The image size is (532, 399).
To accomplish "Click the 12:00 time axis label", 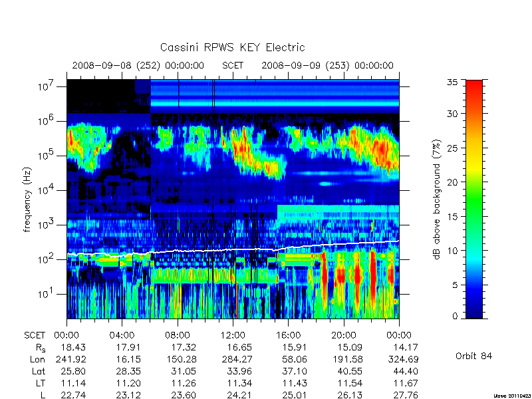I will tap(233, 335).
